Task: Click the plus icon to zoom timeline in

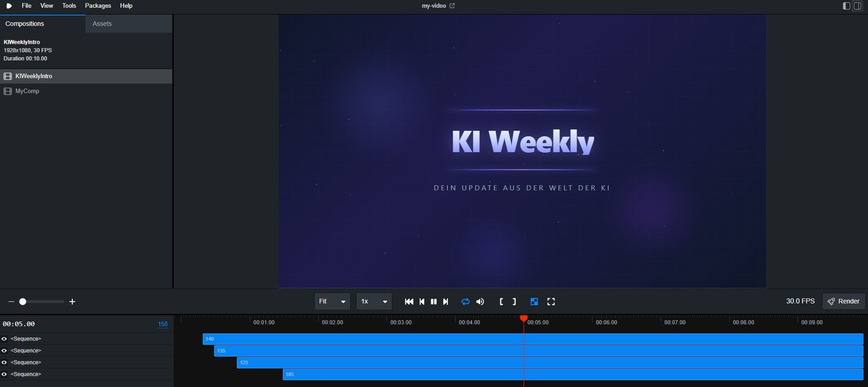Action: tap(72, 302)
